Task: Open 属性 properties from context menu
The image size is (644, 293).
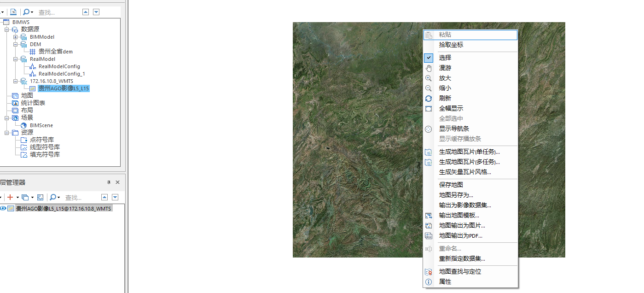Action: tap(470, 281)
